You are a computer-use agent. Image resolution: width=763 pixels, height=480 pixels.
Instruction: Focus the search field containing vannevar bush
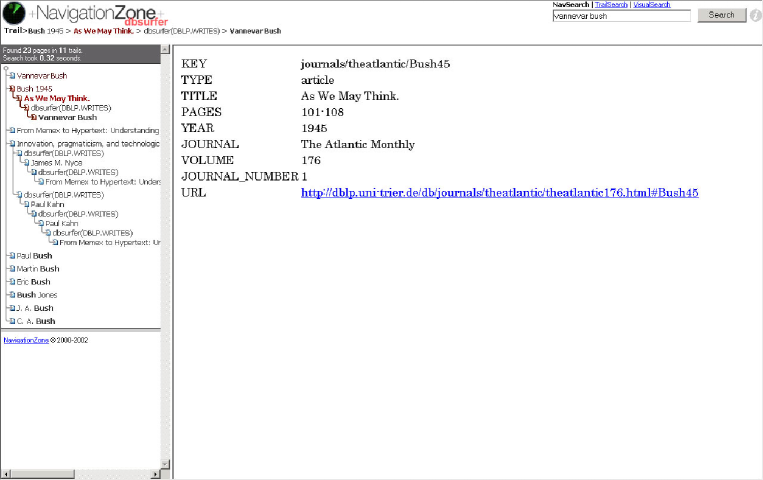coord(622,16)
